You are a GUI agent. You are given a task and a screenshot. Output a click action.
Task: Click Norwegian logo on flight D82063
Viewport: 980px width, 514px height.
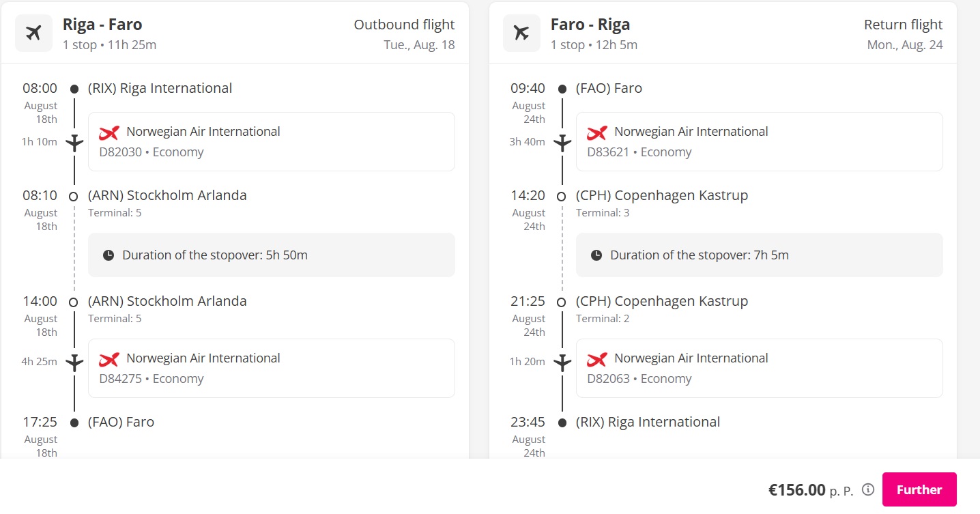[x=597, y=359]
